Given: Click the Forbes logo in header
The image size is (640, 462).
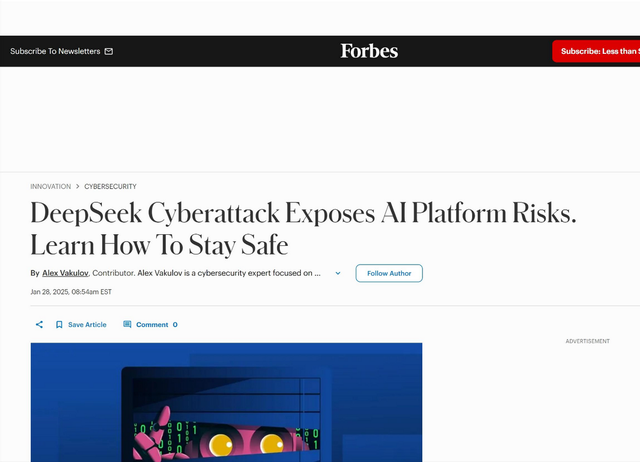Looking at the screenshot, I should [369, 51].
